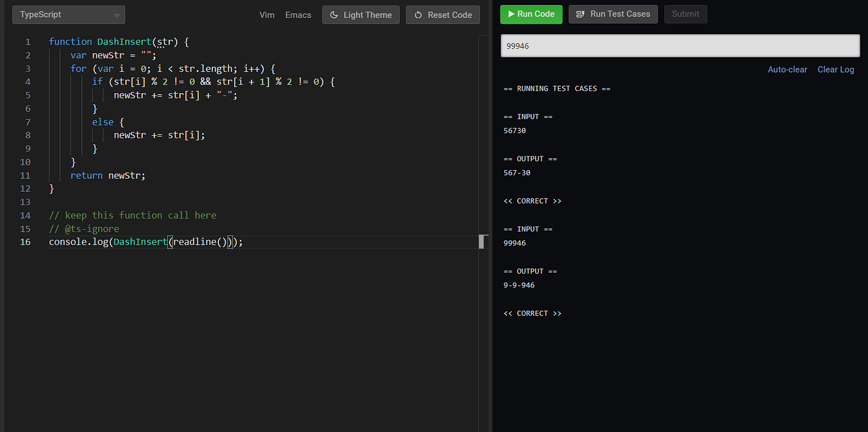Expand the first CORRECT test result

532,200
